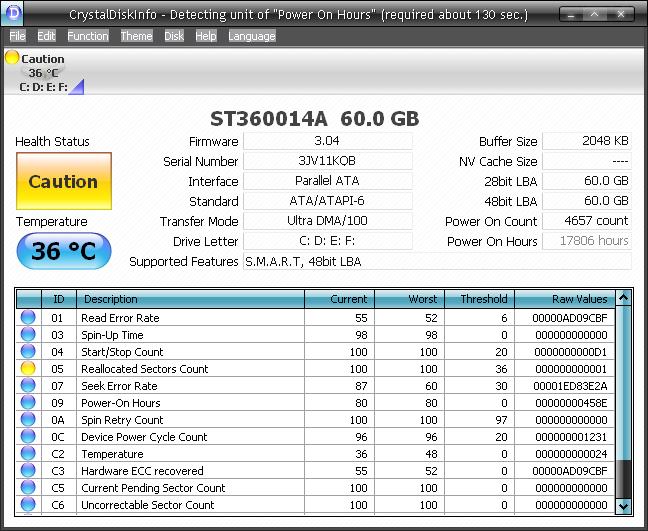Click blue status orb for Current Pending Sector Count

[28, 487]
